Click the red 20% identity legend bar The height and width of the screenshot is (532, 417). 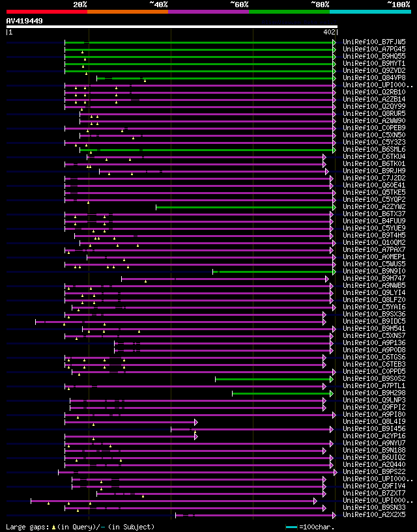point(47,12)
